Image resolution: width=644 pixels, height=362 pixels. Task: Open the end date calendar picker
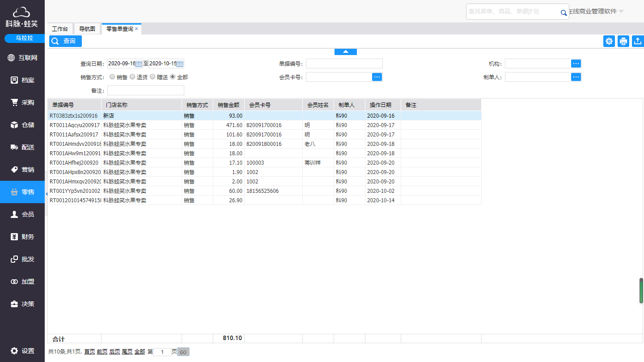pos(180,64)
